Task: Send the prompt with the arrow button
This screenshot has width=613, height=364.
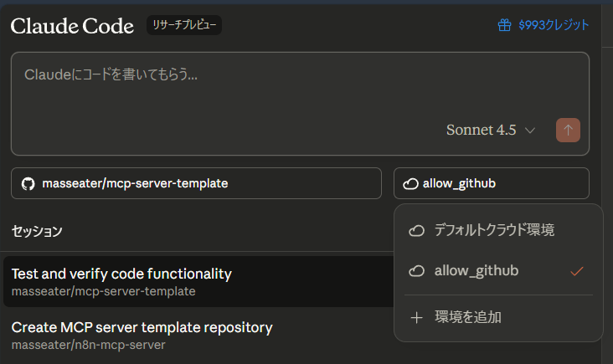Action: click(568, 130)
